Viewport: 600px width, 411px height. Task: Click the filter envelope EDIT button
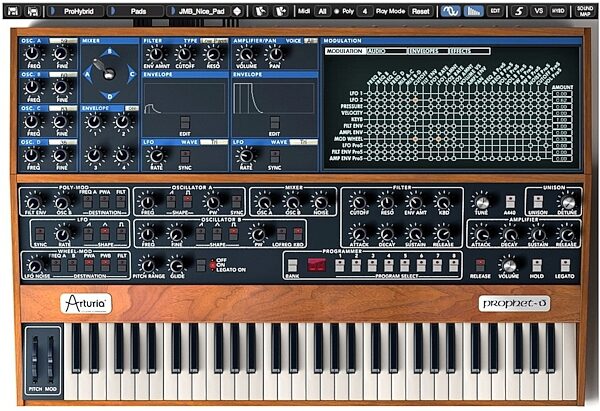[185, 123]
